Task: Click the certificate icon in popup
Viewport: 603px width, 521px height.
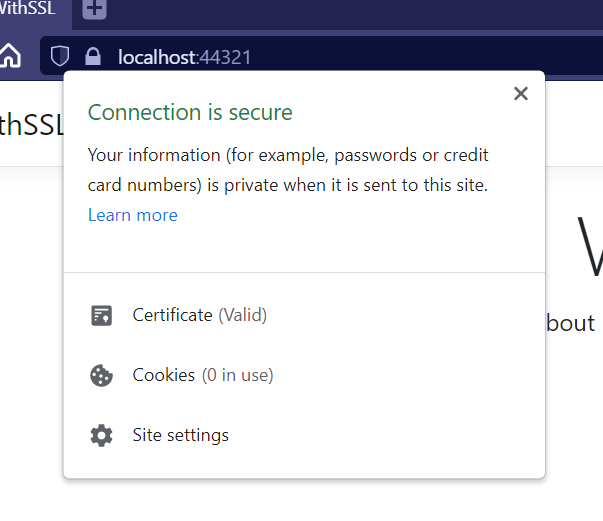Action: (102, 316)
